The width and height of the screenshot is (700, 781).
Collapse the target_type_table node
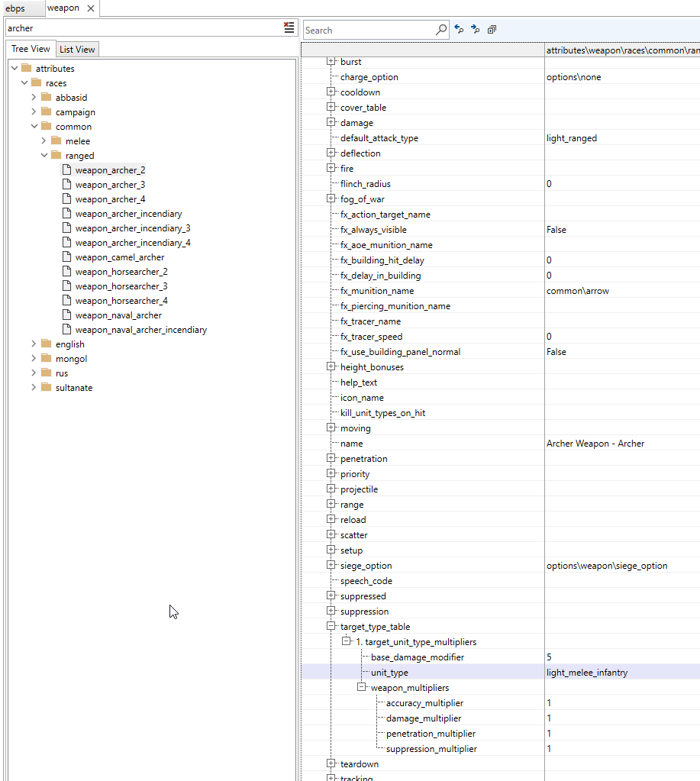coord(331,626)
